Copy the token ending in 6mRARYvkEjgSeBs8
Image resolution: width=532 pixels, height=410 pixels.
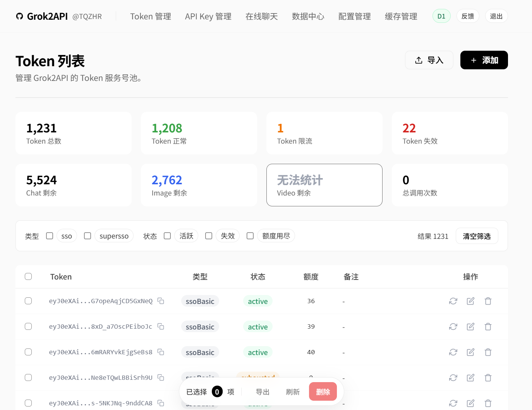point(161,352)
